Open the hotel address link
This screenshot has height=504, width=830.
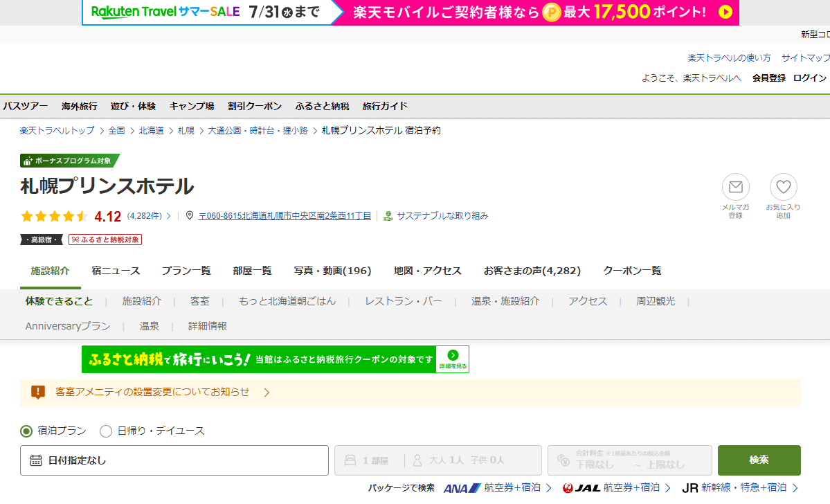pos(285,216)
